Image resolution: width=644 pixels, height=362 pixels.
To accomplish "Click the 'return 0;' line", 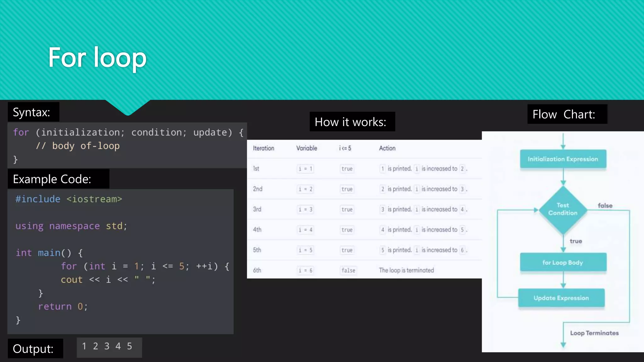I will [x=63, y=306].
